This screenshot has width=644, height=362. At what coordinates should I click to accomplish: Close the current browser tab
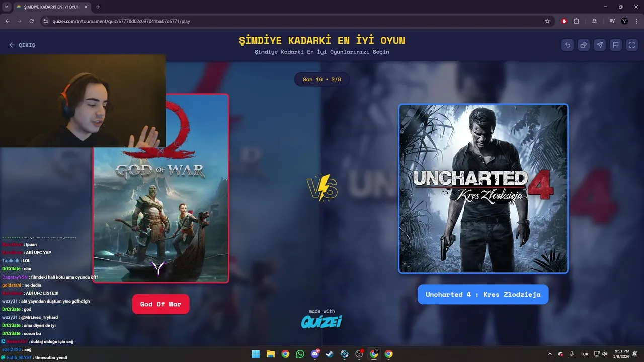[85, 7]
